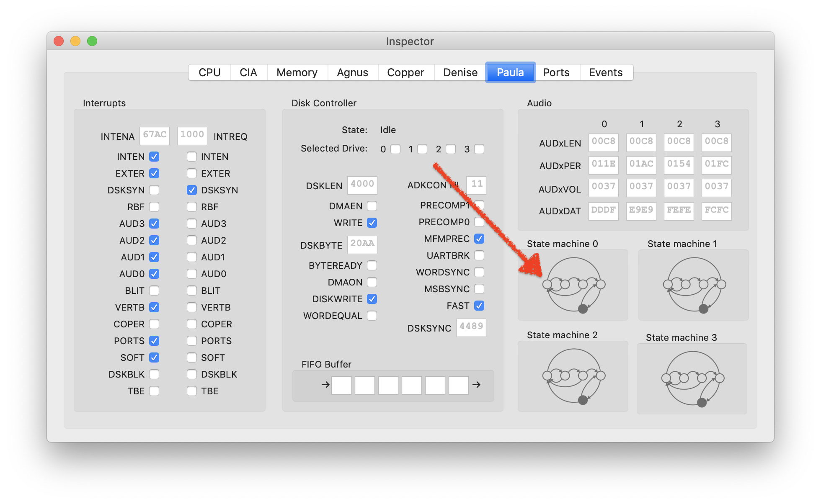This screenshot has width=821, height=504.
Task: Enable TBE in the INTREQ column
Action: pyautogui.click(x=192, y=391)
